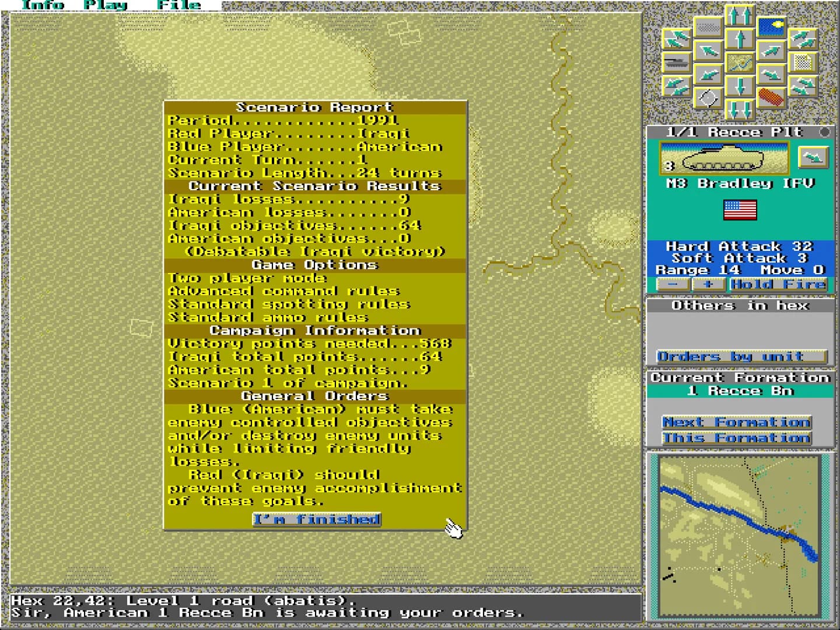Click the Standard spotting rules line
Viewport: 840px width, 630px height.
click(x=289, y=304)
